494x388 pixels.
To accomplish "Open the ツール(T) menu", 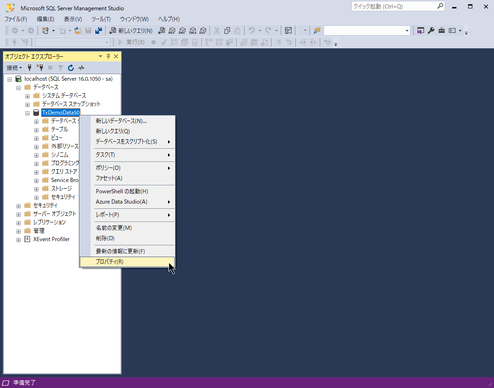I will point(101,19).
